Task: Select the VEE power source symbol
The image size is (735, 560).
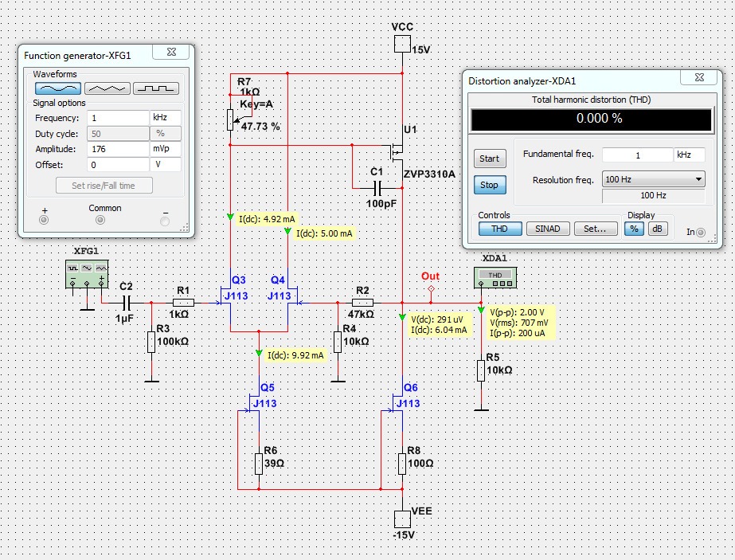Action: point(402,519)
